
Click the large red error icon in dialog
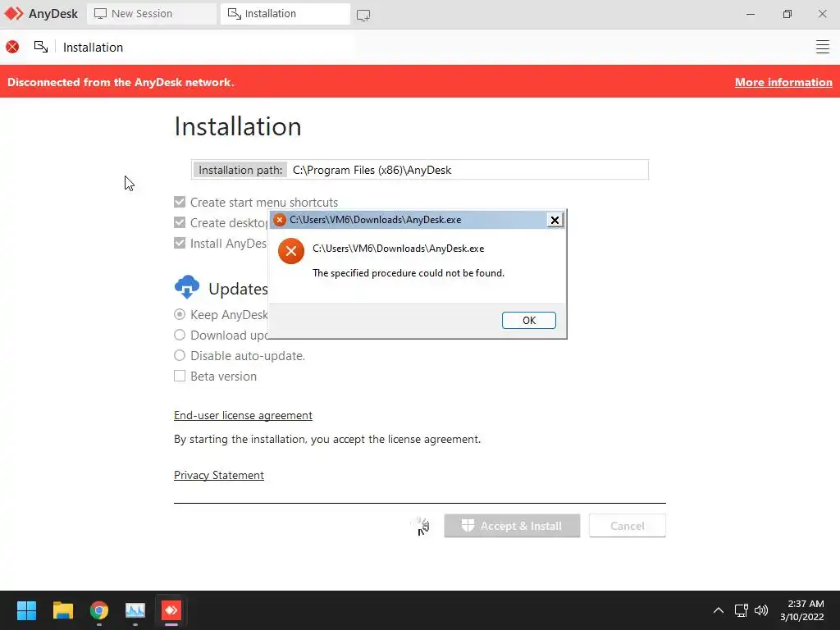click(x=291, y=251)
